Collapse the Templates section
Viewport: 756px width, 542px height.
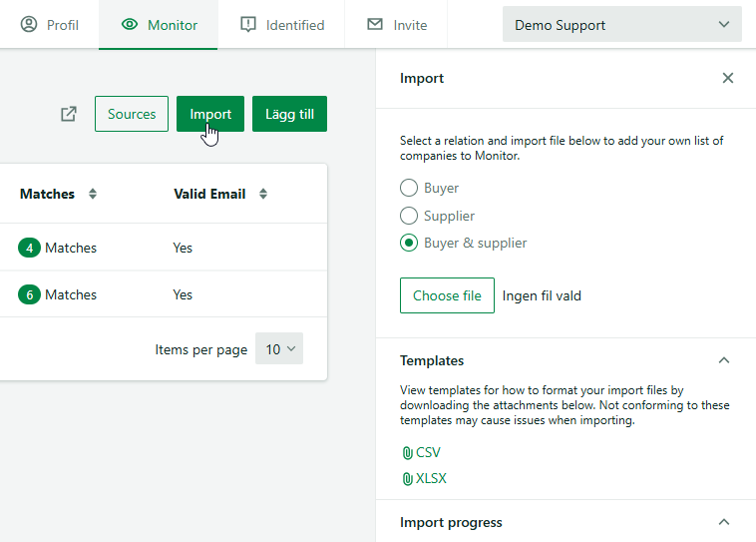pos(724,360)
